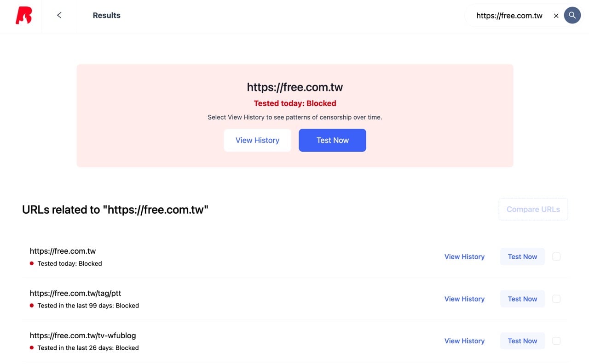Open the https://free.com.tw/tv-wfublog URL entry

83,336
